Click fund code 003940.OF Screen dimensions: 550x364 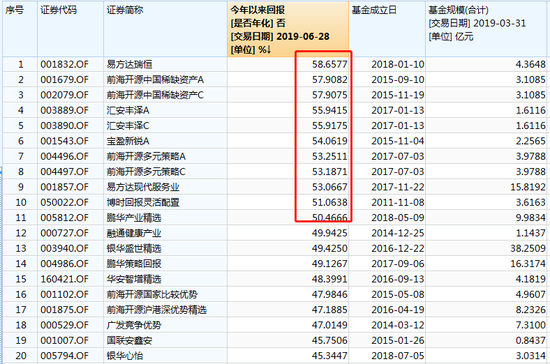(x=65, y=249)
